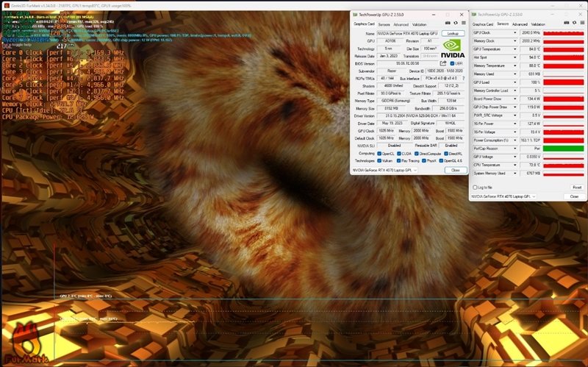Click the Lookup button
This screenshot has width=588, height=367.
pyautogui.click(x=453, y=33)
